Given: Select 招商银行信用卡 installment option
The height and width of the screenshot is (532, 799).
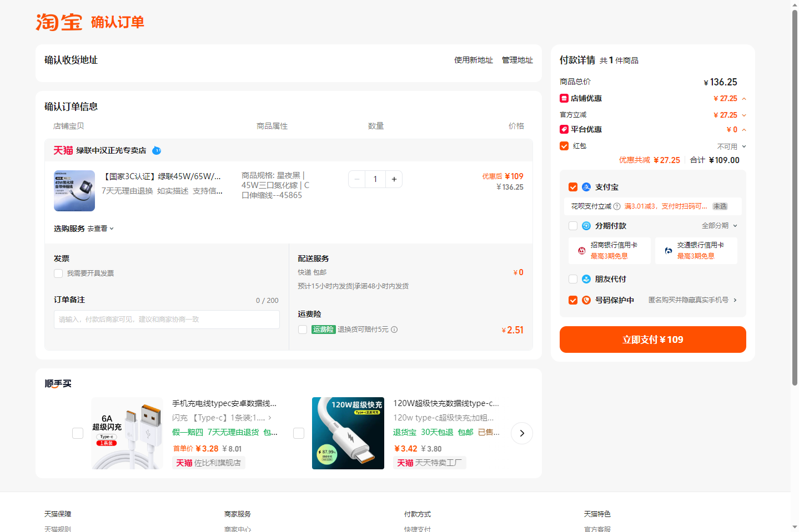Looking at the screenshot, I should click(x=610, y=251).
